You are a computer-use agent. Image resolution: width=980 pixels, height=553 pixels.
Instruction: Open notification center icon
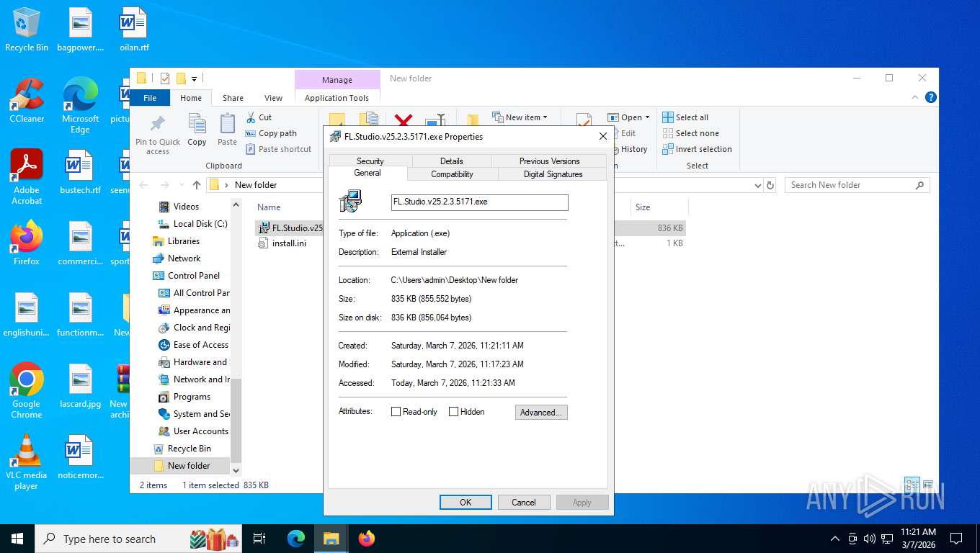point(956,539)
